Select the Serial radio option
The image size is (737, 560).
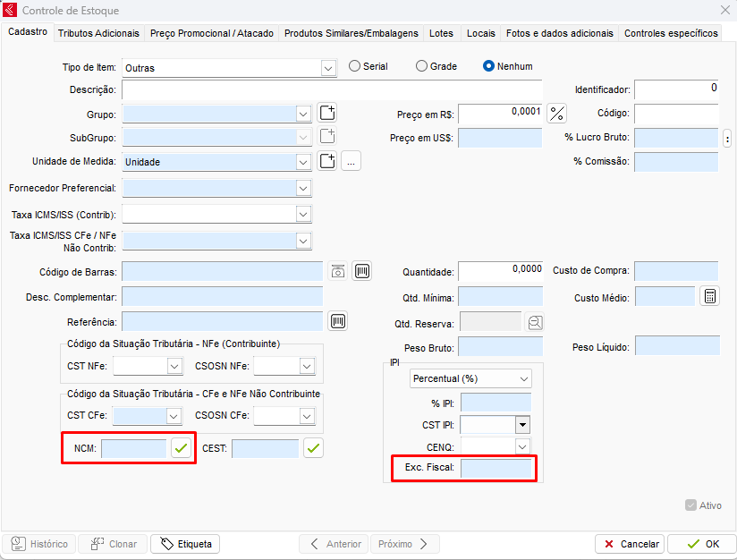[x=355, y=66]
